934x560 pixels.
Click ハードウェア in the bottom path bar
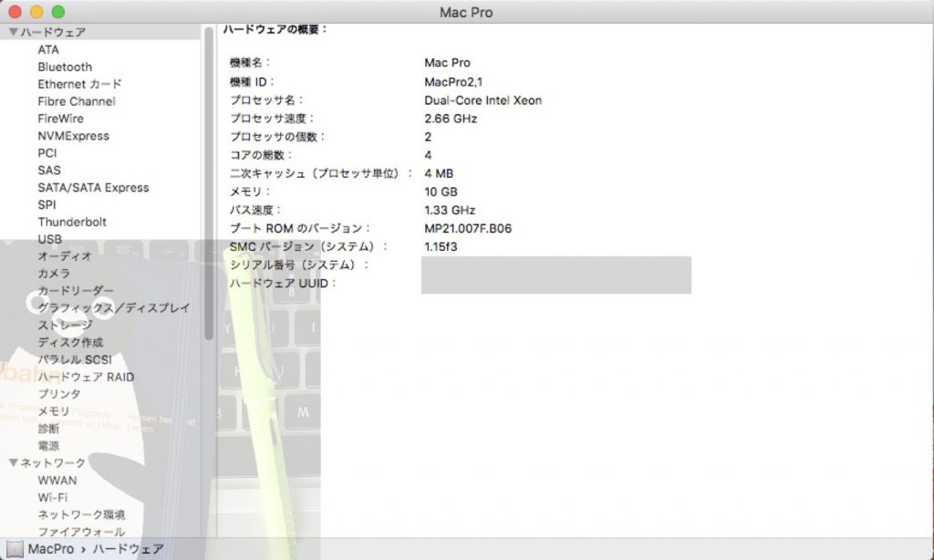[128, 549]
